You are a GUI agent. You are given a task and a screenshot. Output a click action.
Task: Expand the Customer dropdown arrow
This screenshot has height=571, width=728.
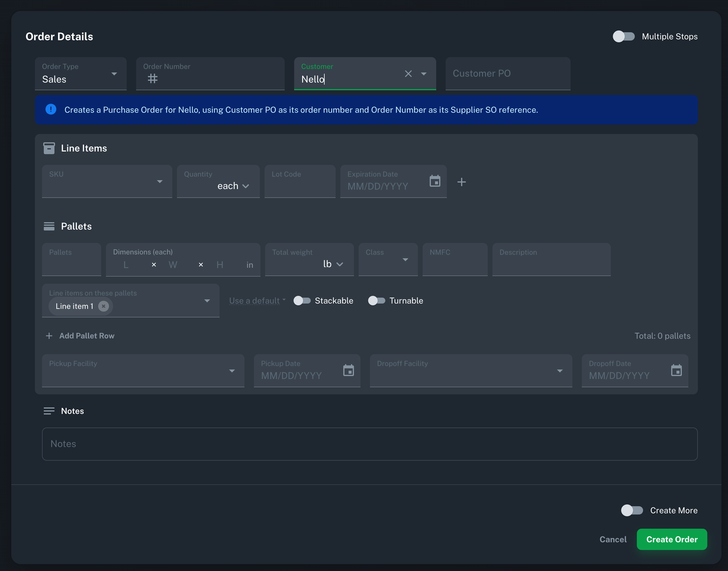(424, 74)
